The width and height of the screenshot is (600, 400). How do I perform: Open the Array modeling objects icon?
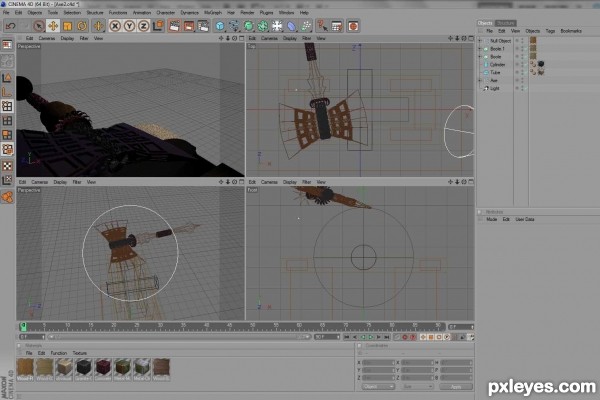click(263, 26)
